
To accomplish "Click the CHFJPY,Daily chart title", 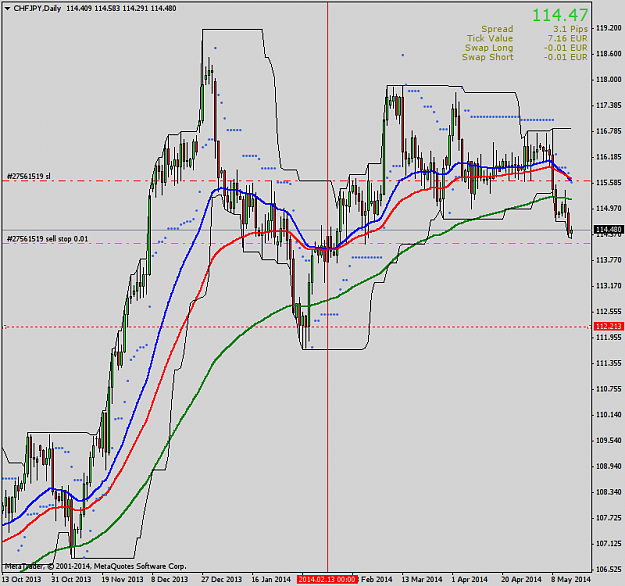I will (x=37, y=8).
